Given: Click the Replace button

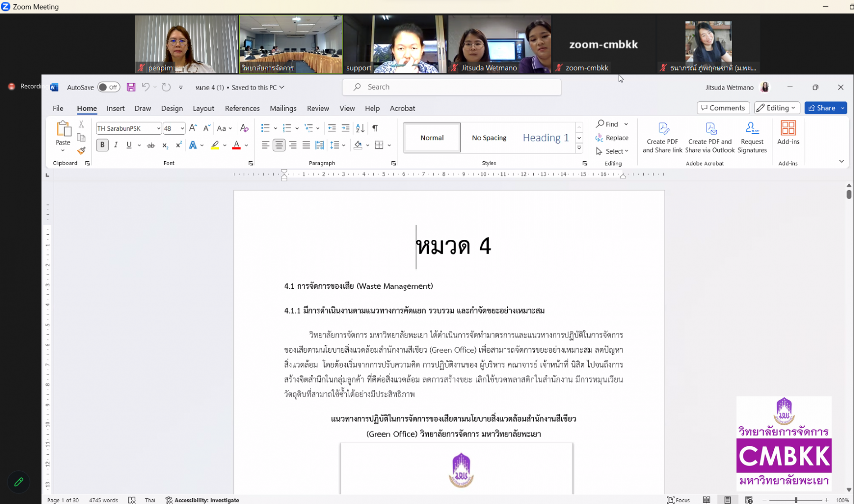Looking at the screenshot, I should (612, 138).
